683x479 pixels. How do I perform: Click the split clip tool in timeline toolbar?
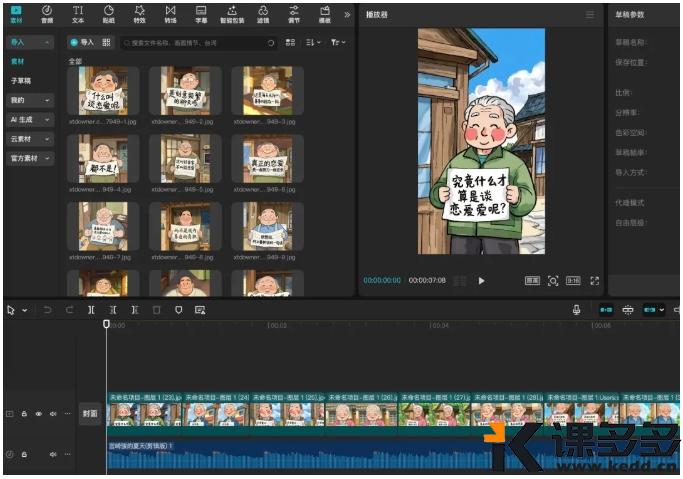91,310
